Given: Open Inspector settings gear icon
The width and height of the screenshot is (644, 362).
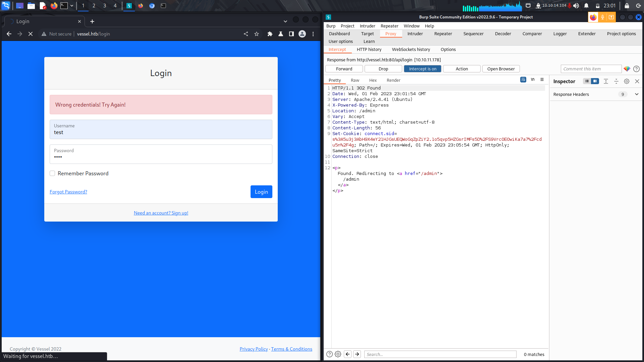Looking at the screenshot, I should coord(627,81).
